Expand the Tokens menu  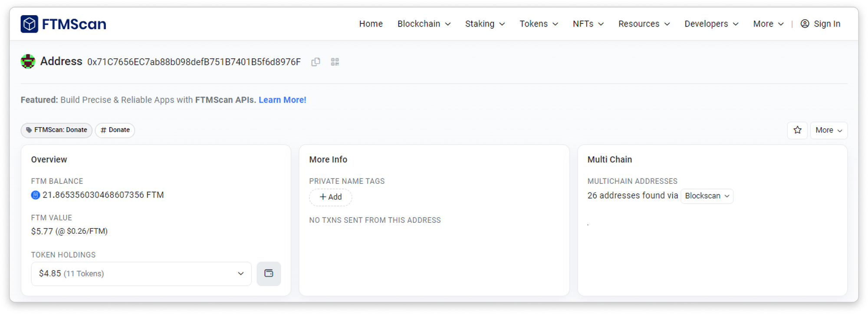[x=539, y=24]
